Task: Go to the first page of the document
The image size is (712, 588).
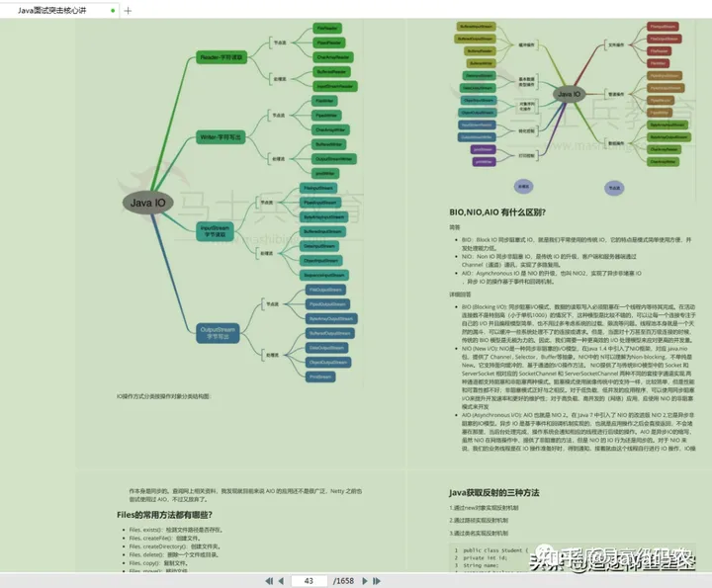Action: (269, 581)
